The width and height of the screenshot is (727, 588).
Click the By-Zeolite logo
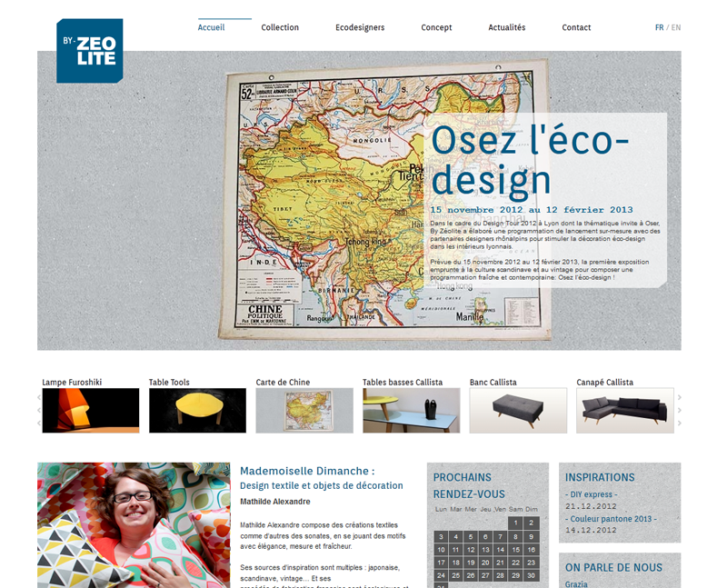click(89, 51)
